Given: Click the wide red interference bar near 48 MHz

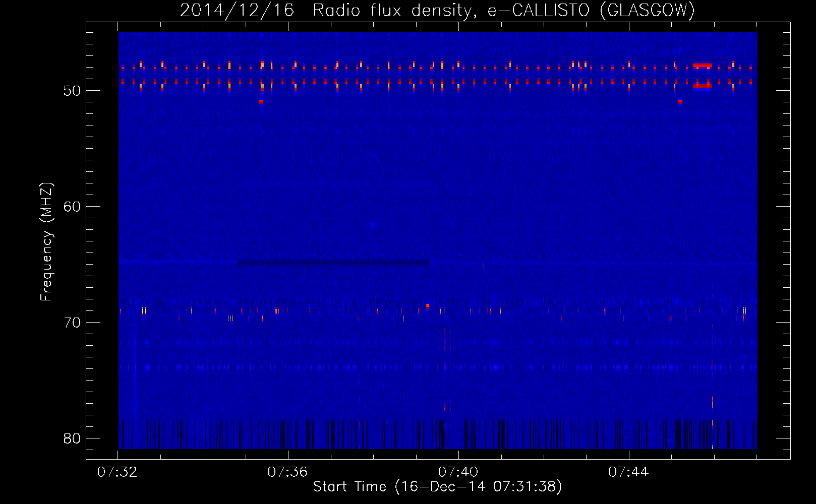Looking at the screenshot, I should pyautogui.click(x=702, y=66).
